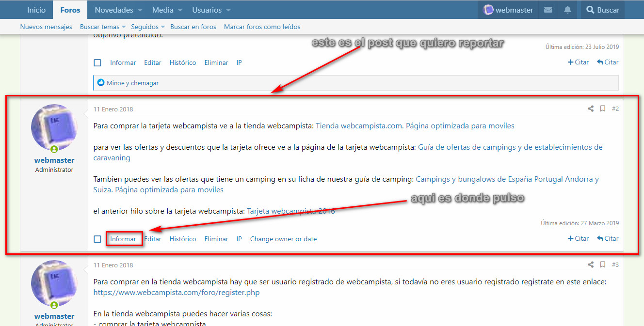Tick the selection checkbox on post #2

[97, 239]
